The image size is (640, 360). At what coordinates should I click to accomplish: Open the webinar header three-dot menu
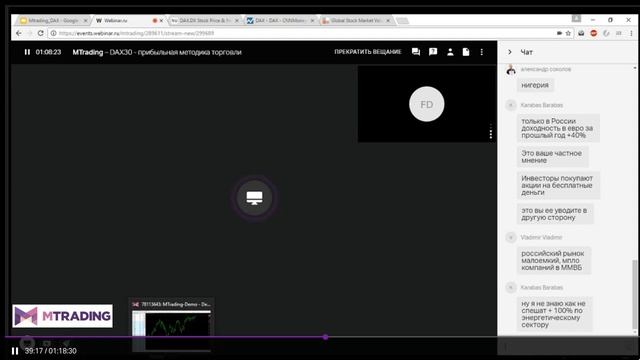pos(482,52)
